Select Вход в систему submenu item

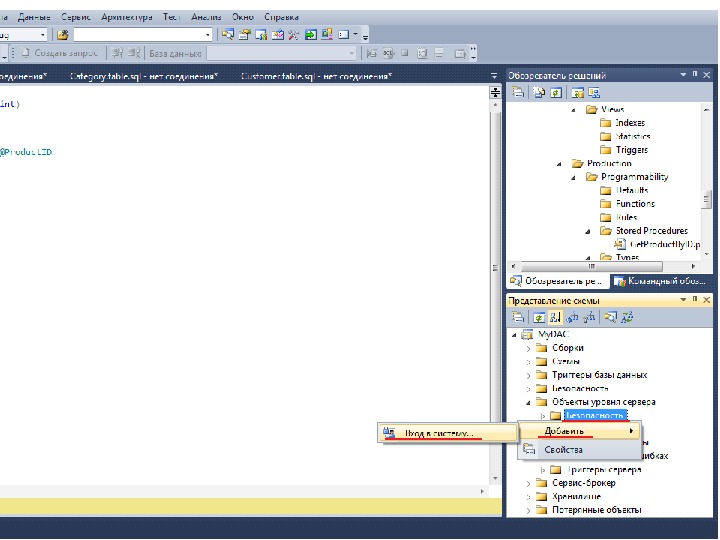tap(447, 433)
